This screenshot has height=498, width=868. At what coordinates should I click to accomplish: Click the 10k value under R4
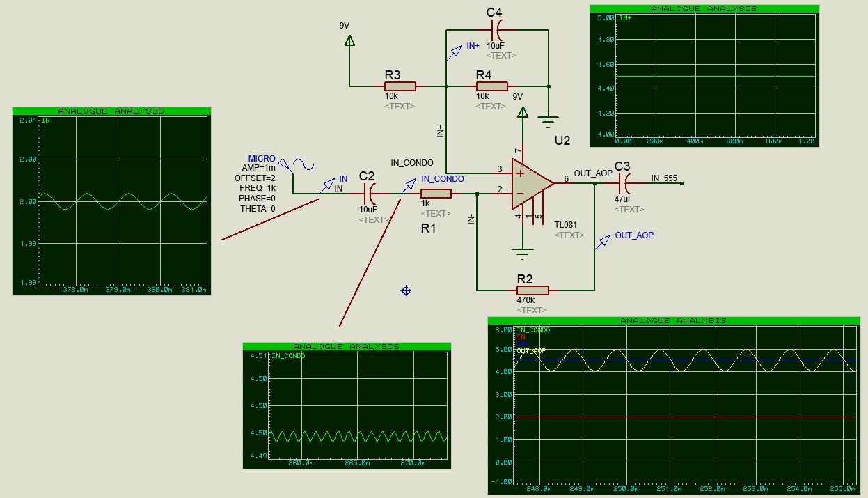click(483, 96)
